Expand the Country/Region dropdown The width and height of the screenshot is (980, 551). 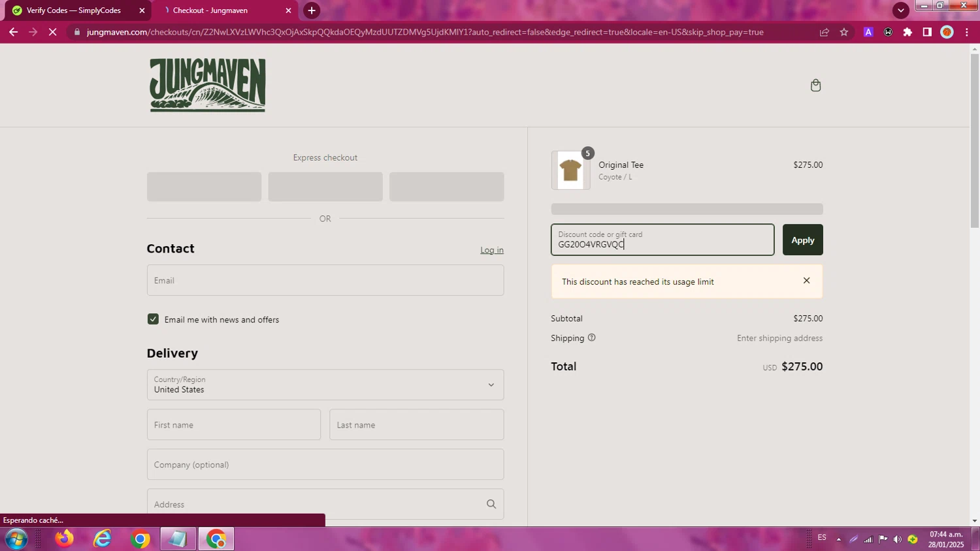[x=325, y=385]
